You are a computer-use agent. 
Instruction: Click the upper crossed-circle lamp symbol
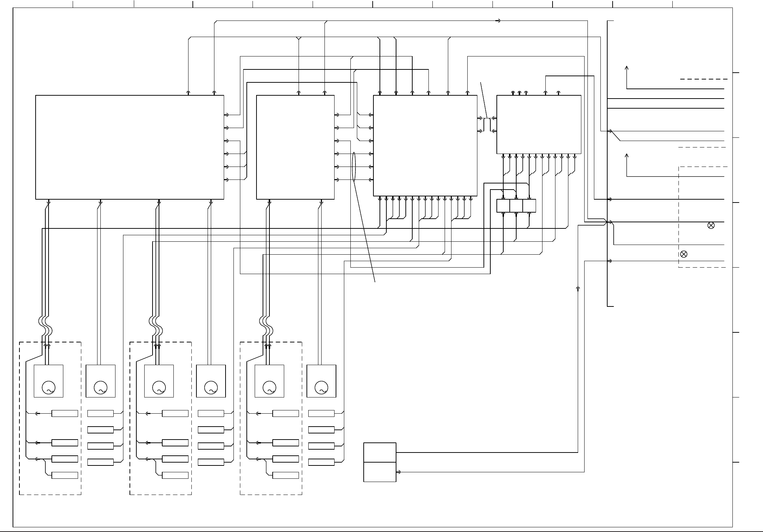click(711, 226)
